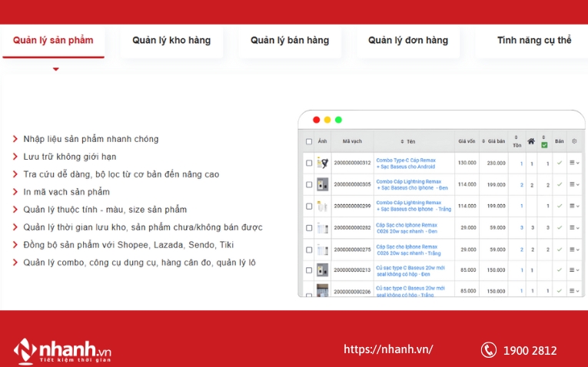588x367 pixels.
Task: Click the green dot in window header
Action: point(338,120)
